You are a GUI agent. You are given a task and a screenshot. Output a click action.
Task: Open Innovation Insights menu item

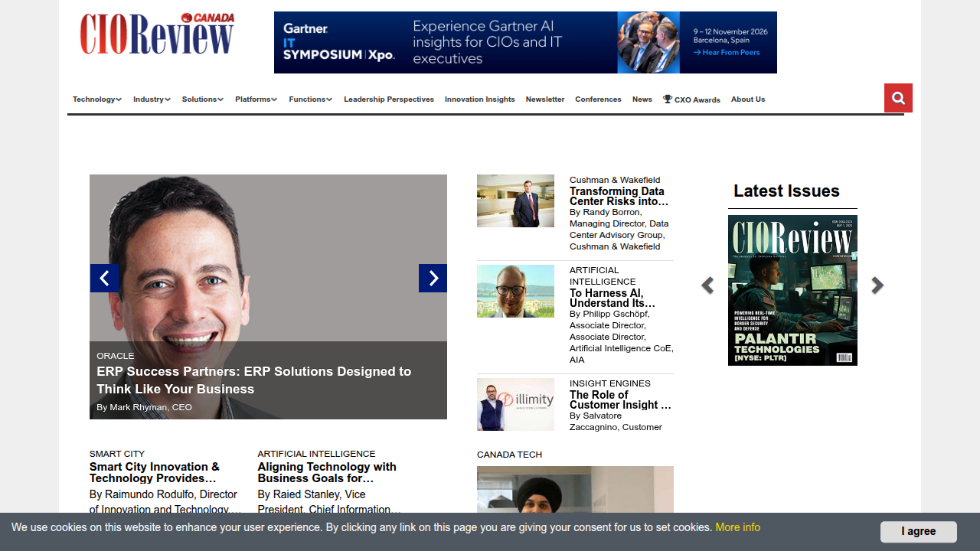(480, 99)
